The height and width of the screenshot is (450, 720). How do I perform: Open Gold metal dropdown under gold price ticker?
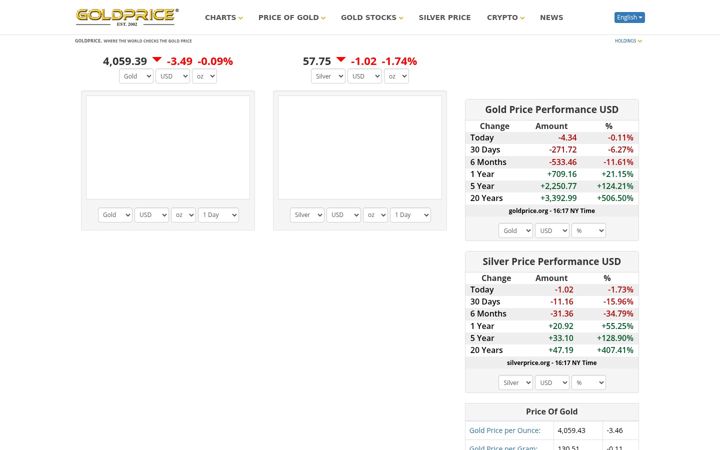[136, 76]
